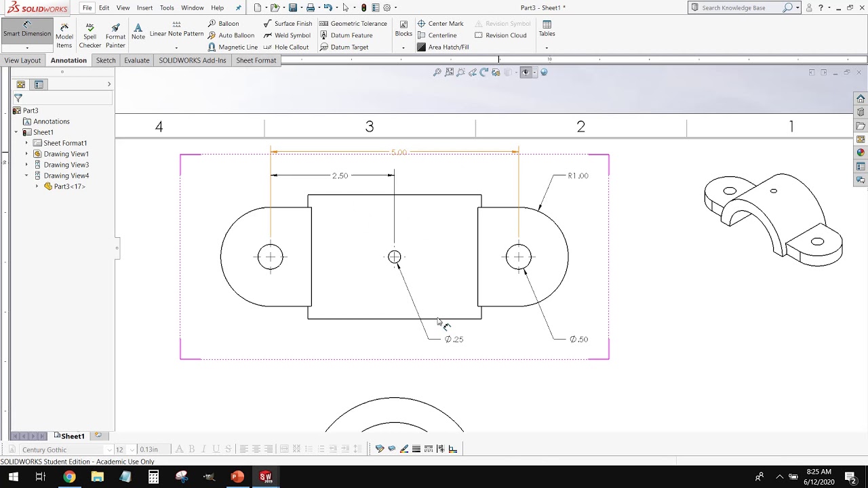Open the Options gear icon
868x488 pixels.
pos(387,7)
